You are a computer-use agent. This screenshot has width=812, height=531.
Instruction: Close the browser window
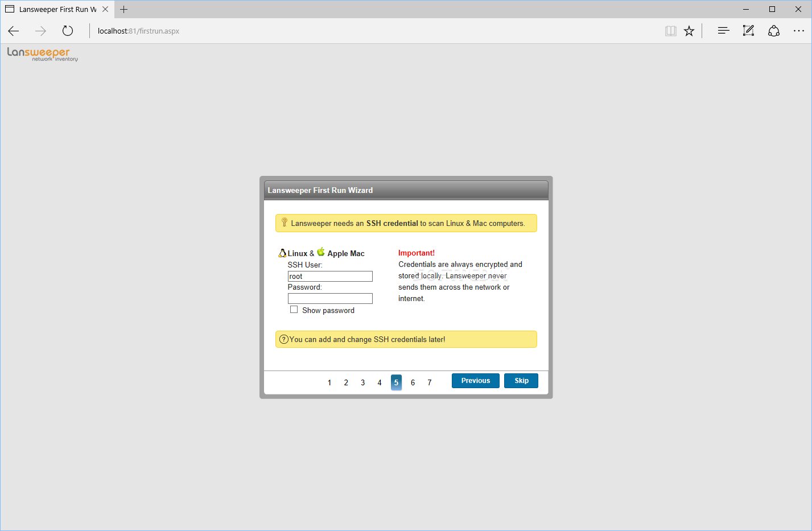point(798,9)
